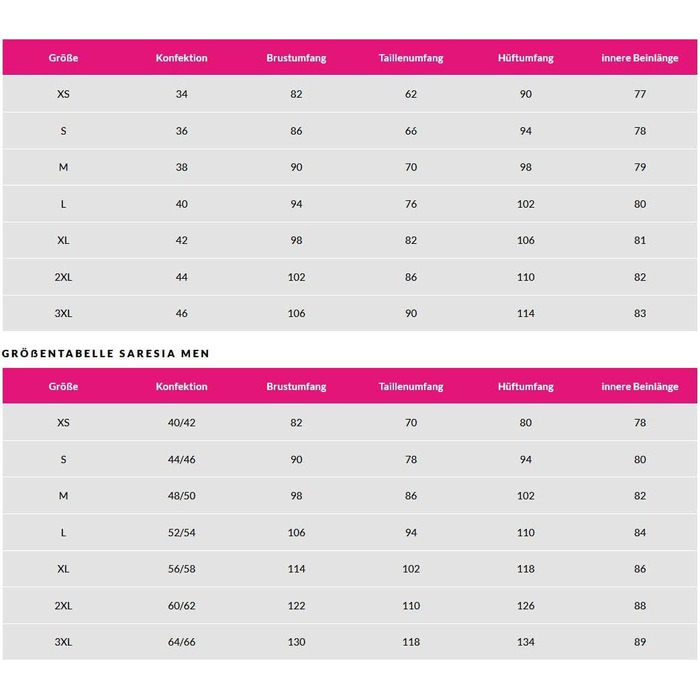Select the Brustumfang value 130
Screen dimensions: 700x700
(296, 641)
